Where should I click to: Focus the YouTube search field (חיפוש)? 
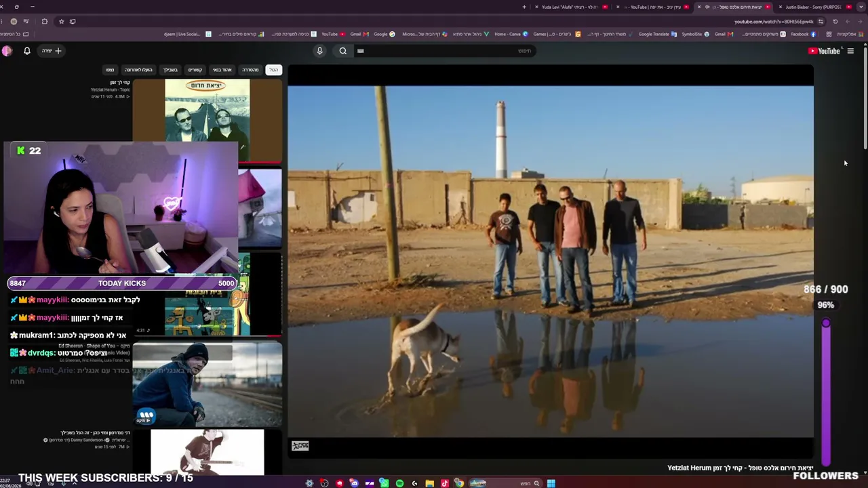pyautogui.click(x=444, y=51)
